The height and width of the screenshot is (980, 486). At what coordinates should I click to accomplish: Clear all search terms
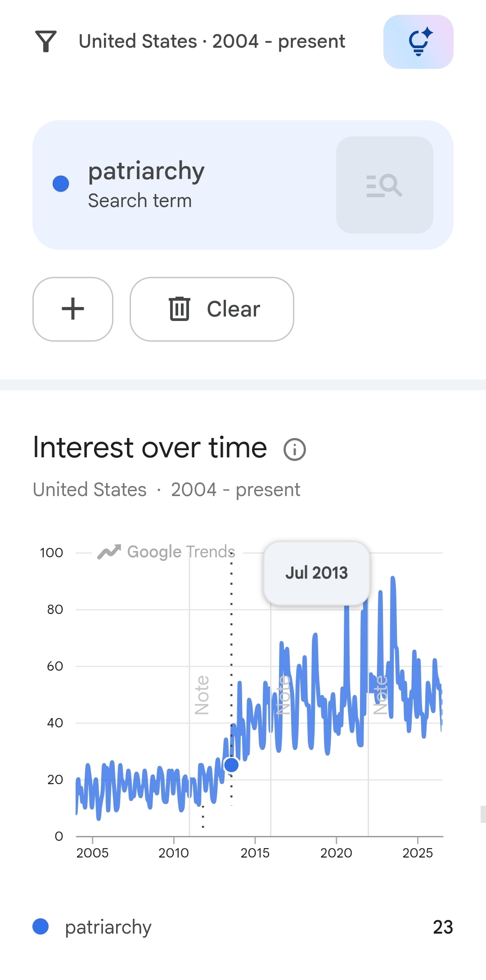tap(212, 309)
